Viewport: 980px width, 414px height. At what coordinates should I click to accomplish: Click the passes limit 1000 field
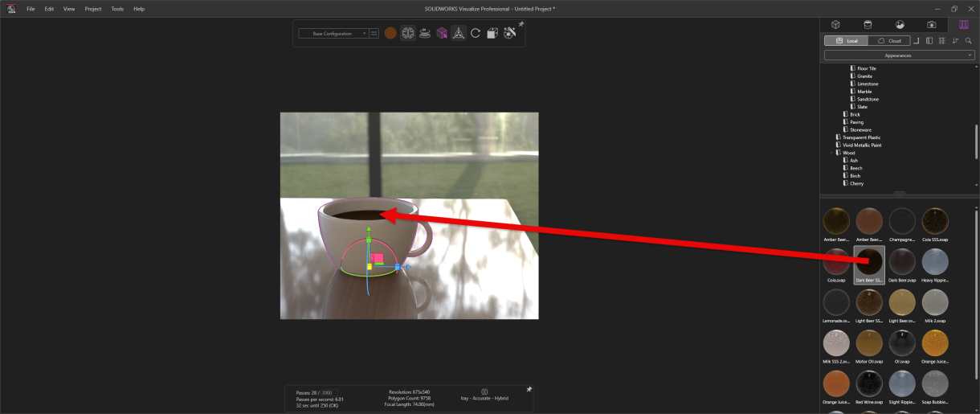[x=328, y=392]
